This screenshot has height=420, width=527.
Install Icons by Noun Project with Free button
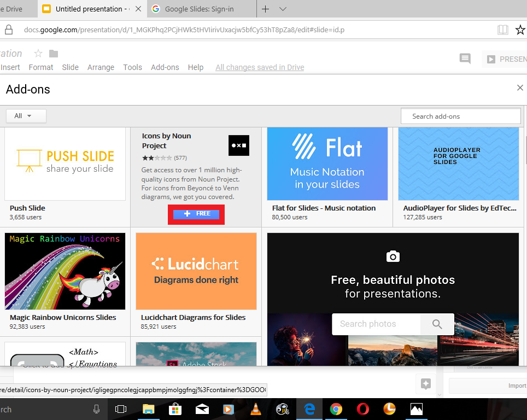[196, 214]
